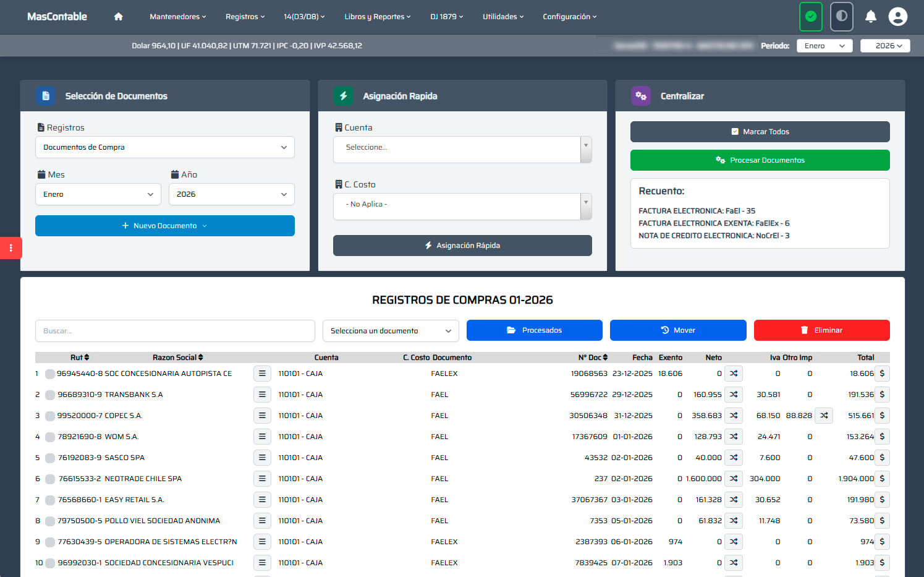Open the Cuenta Seleccione combo box
The width and height of the screenshot is (924, 577).
462,150
